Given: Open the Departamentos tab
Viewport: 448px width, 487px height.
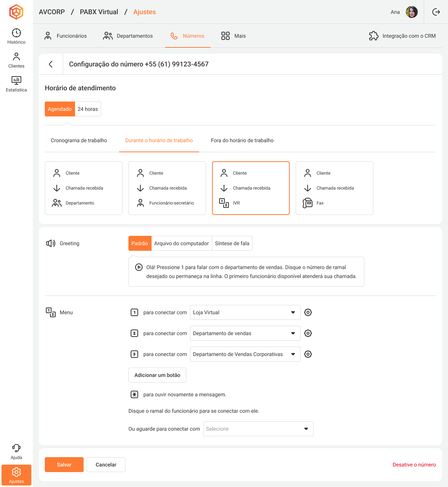Looking at the screenshot, I should tap(128, 36).
